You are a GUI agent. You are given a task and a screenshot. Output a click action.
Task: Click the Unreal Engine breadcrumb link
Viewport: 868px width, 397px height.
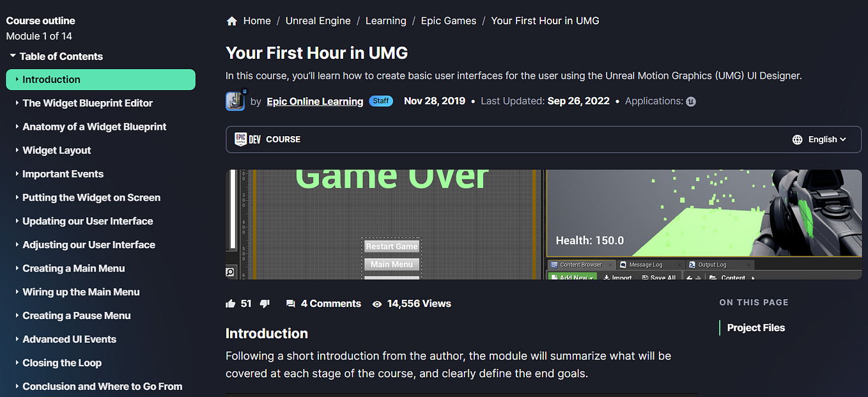318,20
